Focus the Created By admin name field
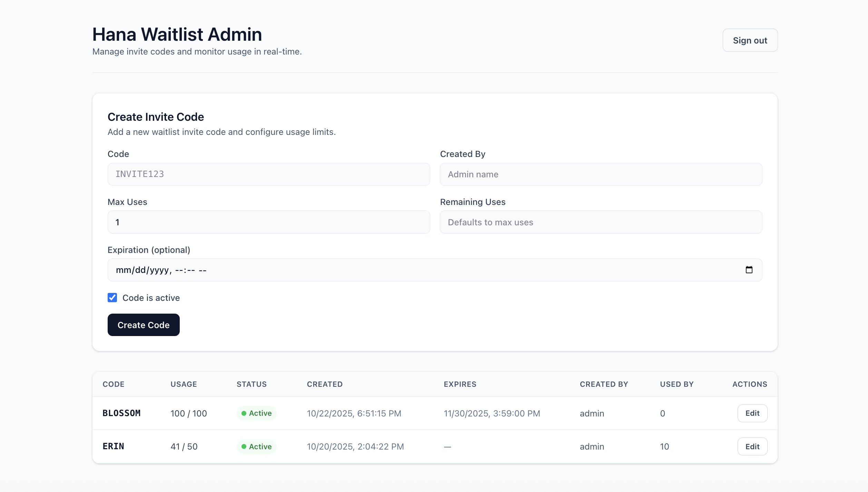Viewport: 868px width, 492px height. 601,174
